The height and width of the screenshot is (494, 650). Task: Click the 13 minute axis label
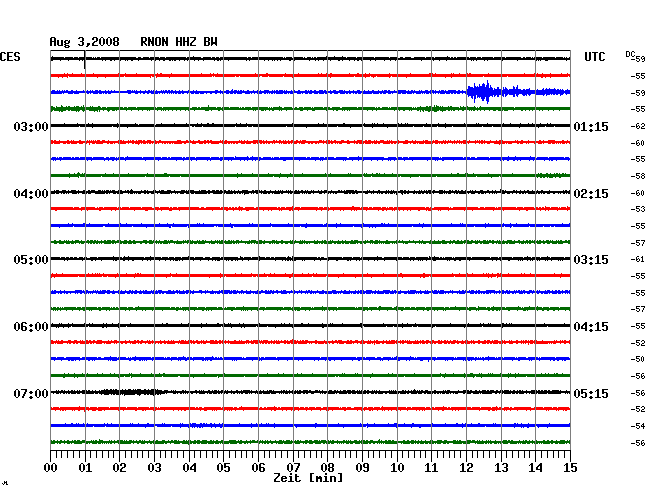(x=501, y=468)
